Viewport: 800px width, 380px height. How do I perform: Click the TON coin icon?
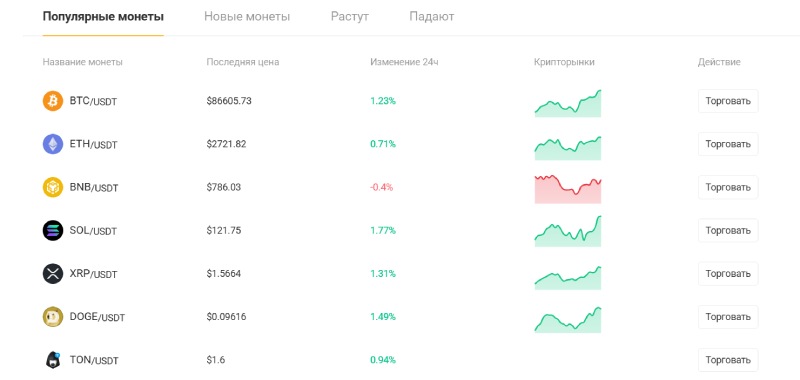click(x=53, y=360)
